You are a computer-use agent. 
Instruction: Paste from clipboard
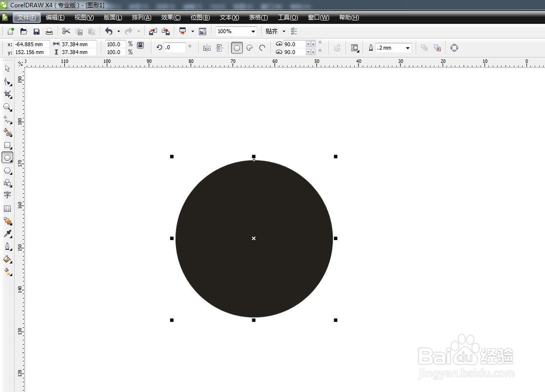tap(92, 32)
